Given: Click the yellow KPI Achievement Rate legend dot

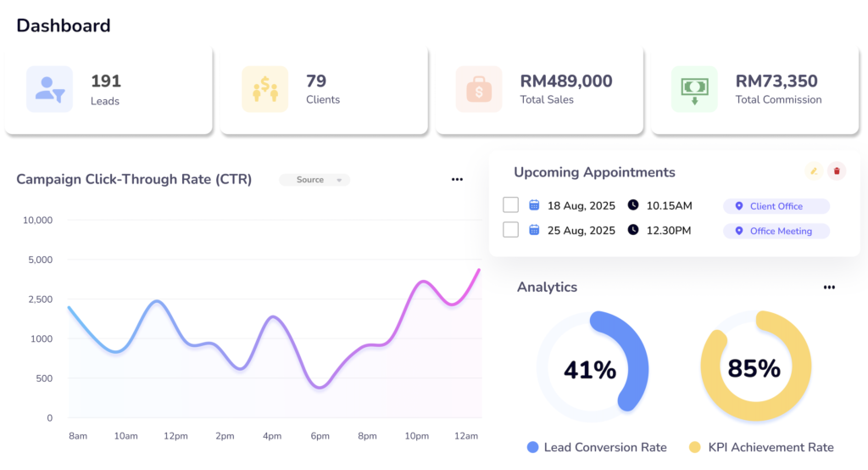Looking at the screenshot, I should tap(694, 447).
